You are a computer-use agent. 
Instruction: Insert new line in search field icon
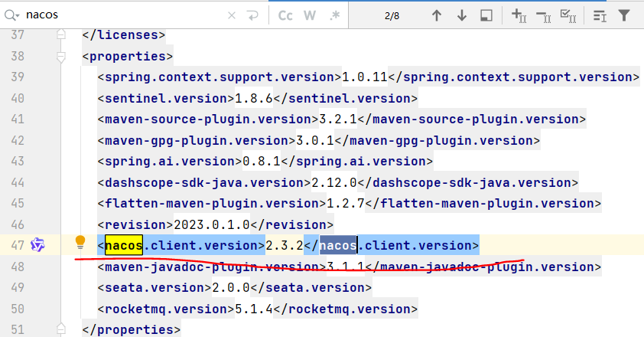252,15
